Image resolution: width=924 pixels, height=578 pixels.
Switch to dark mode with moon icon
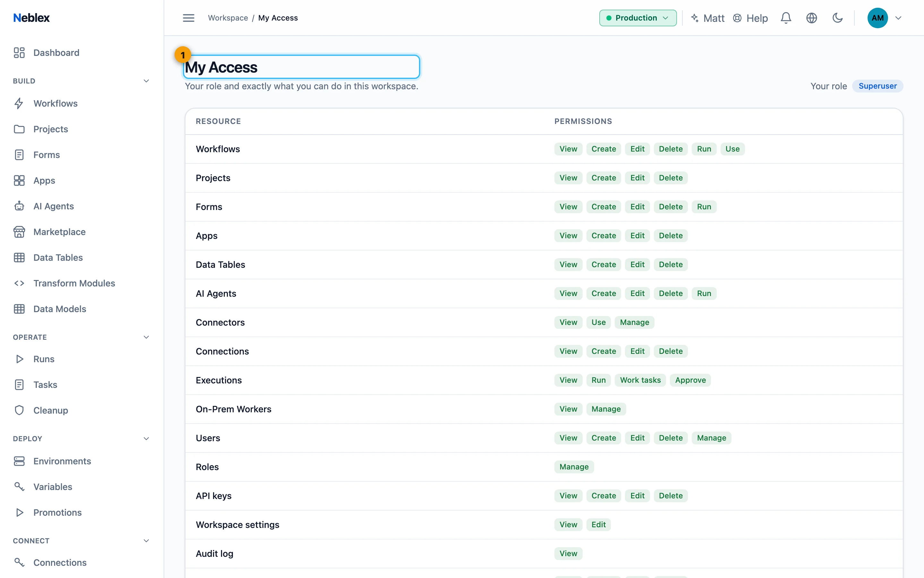coord(837,18)
